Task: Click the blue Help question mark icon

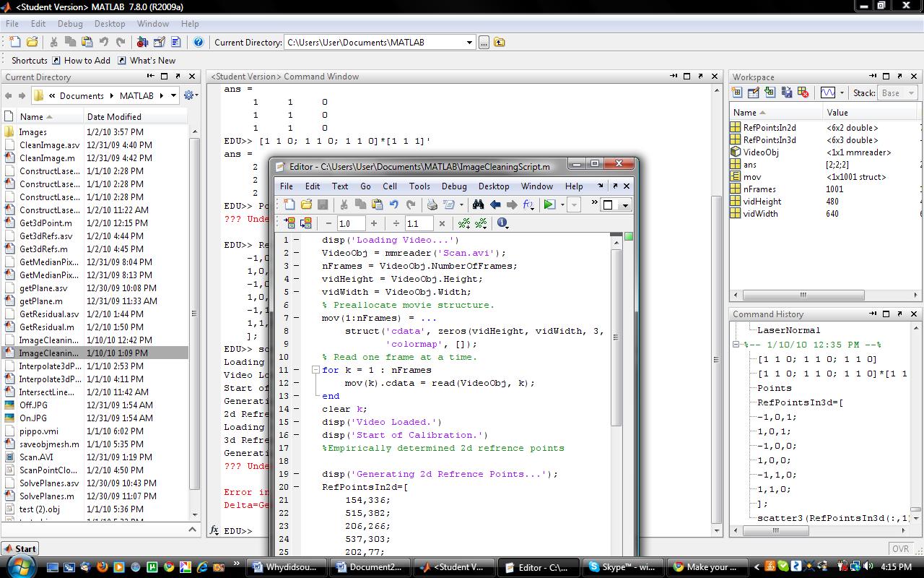Action: pos(199,43)
